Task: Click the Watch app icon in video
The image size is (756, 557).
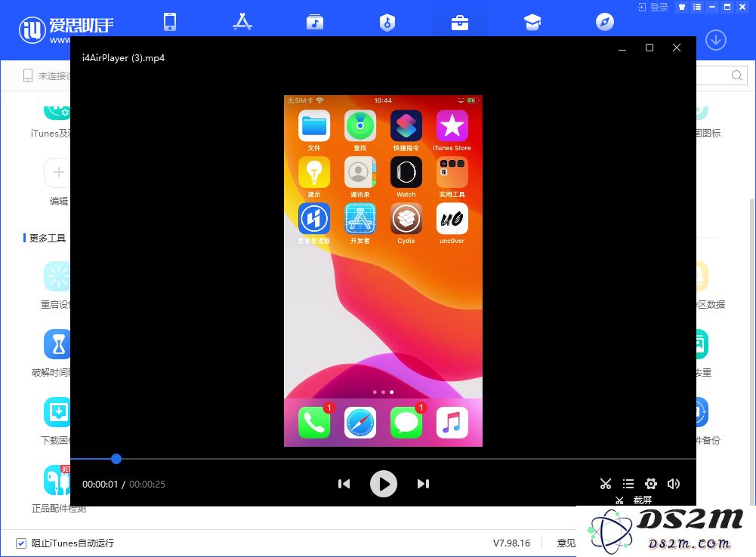Action: tap(406, 172)
